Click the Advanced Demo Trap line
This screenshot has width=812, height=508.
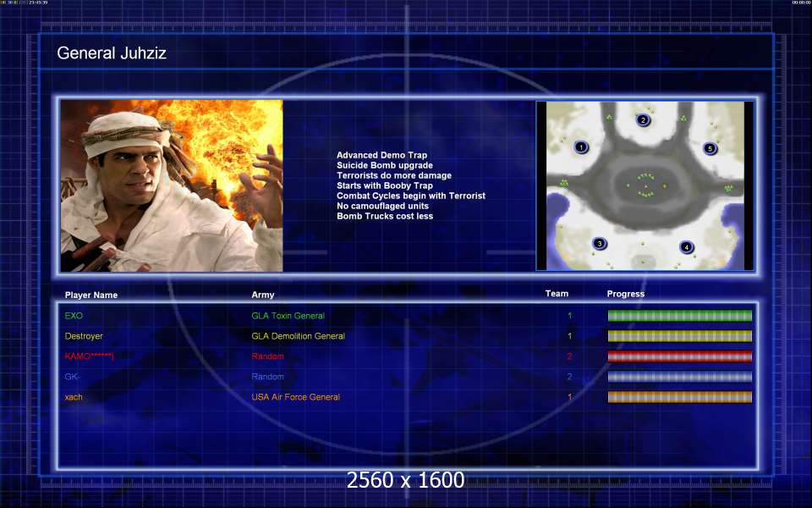(x=381, y=155)
